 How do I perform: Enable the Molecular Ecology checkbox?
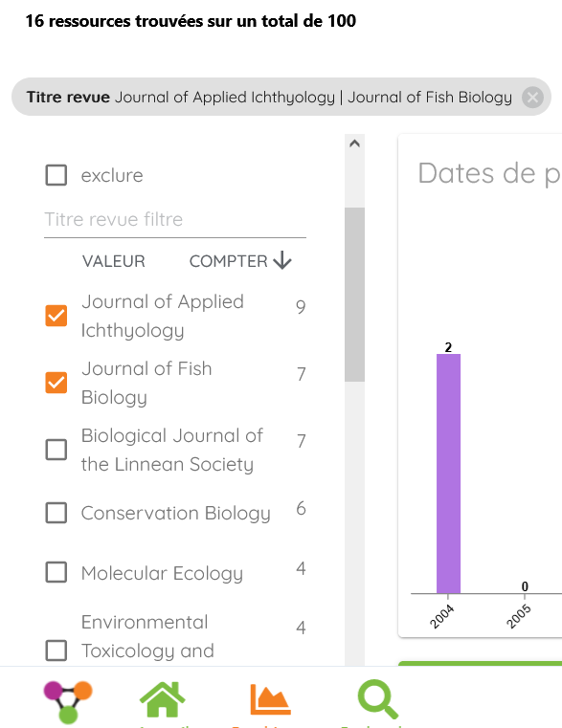click(56, 572)
